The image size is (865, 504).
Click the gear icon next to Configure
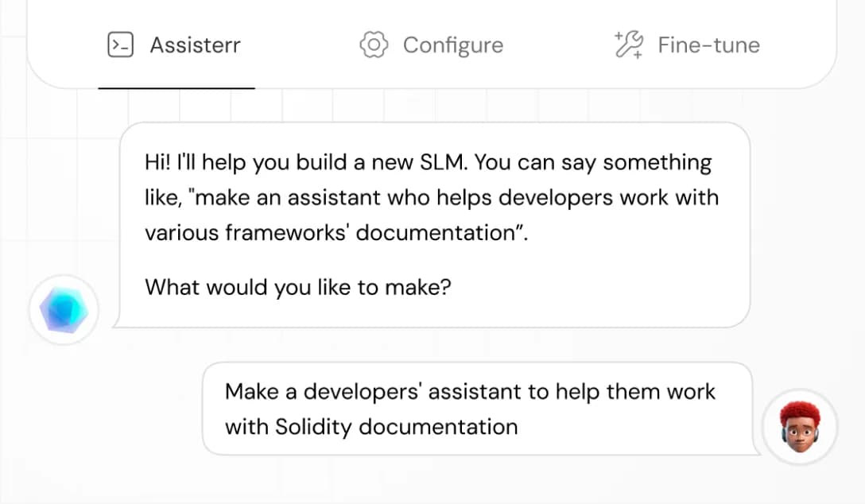373,45
